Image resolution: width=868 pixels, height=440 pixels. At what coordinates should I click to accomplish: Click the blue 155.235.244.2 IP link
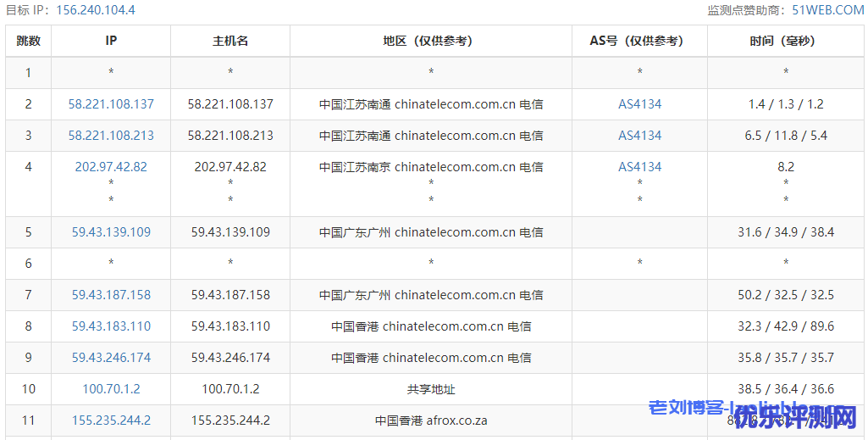tap(111, 421)
